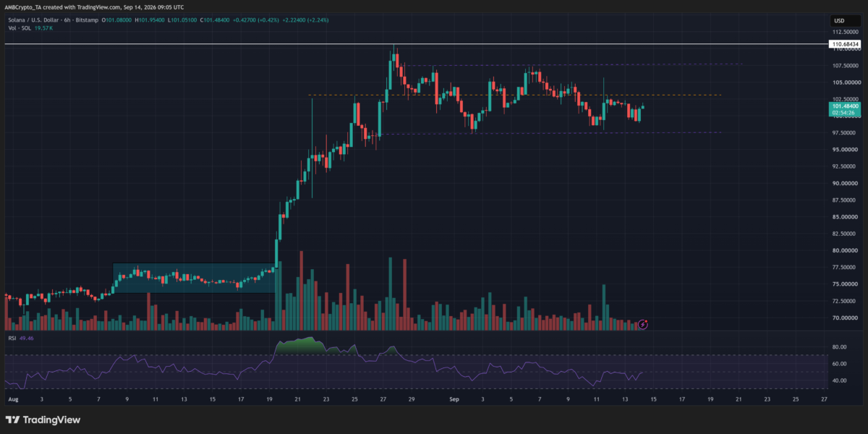Click the 97.50000 label on price scale
This screenshot has height=434, width=868.
(x=846, y=133)
